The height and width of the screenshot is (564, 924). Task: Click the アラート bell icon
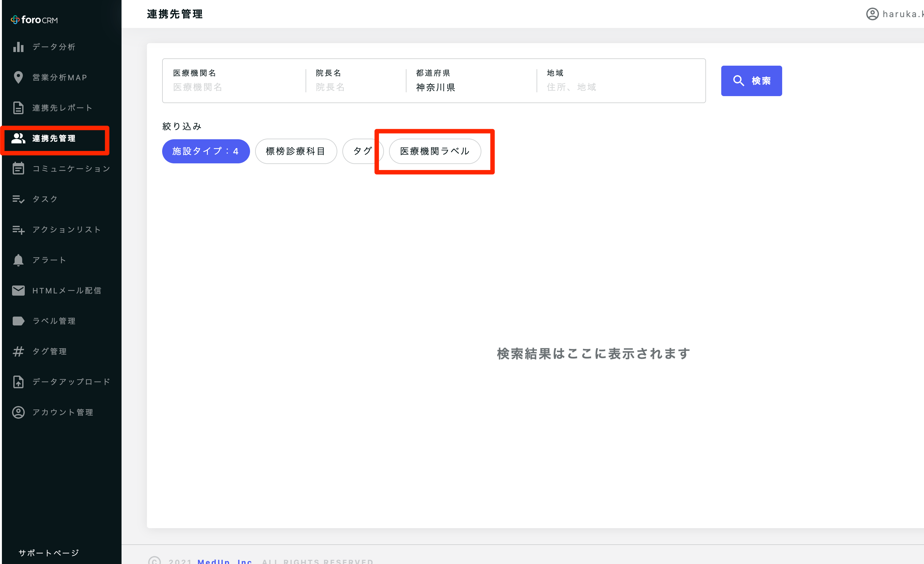(x=18, y=260)
